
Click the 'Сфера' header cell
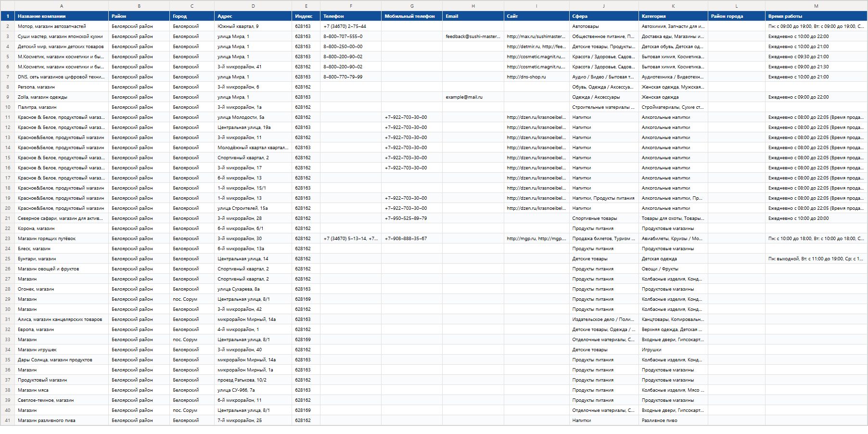point(604,16)
